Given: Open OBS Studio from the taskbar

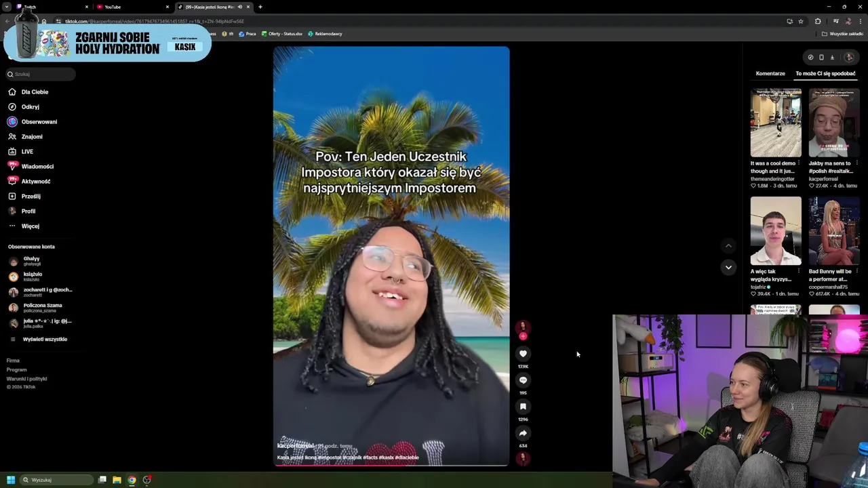Looking at the screenshot, I should tap(146, 480).
